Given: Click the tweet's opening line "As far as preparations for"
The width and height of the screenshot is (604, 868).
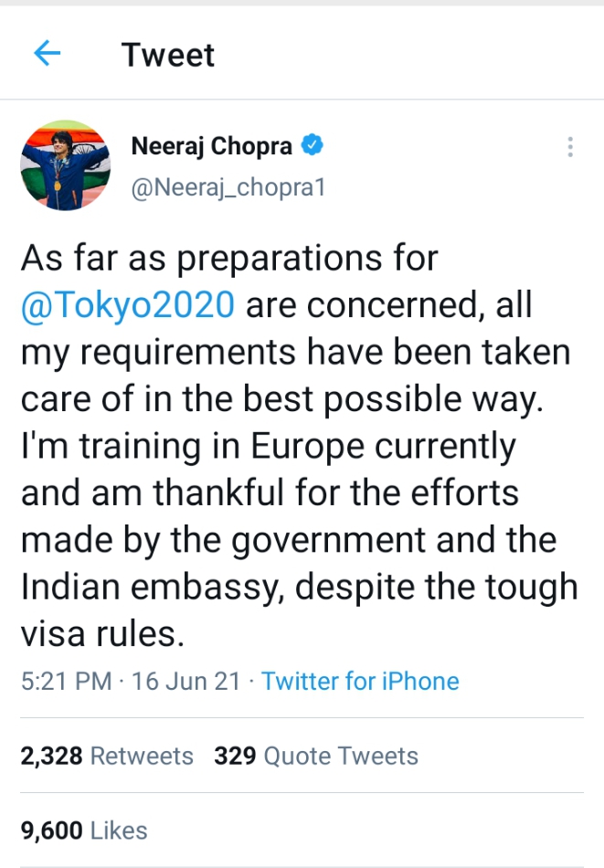Looking at the screenshot, I should point(229,259).
